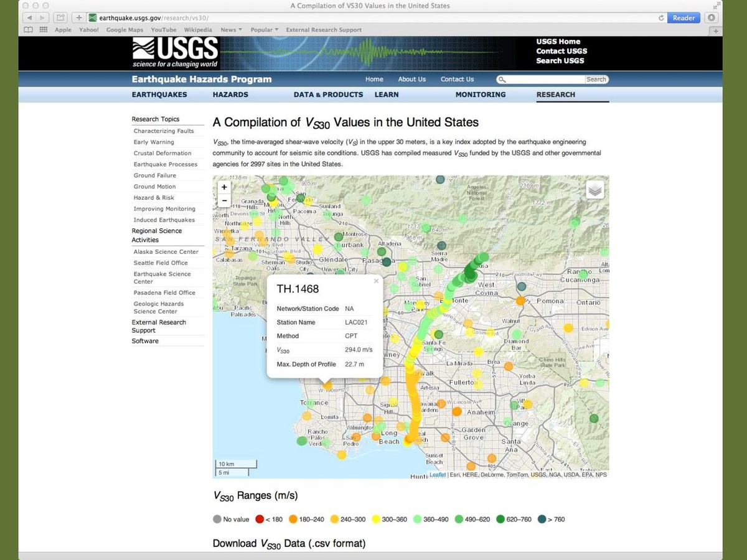Open the Research navigation tab
Image resolution: width=747 pixels, height=560 pixels.
click(555, 95)
